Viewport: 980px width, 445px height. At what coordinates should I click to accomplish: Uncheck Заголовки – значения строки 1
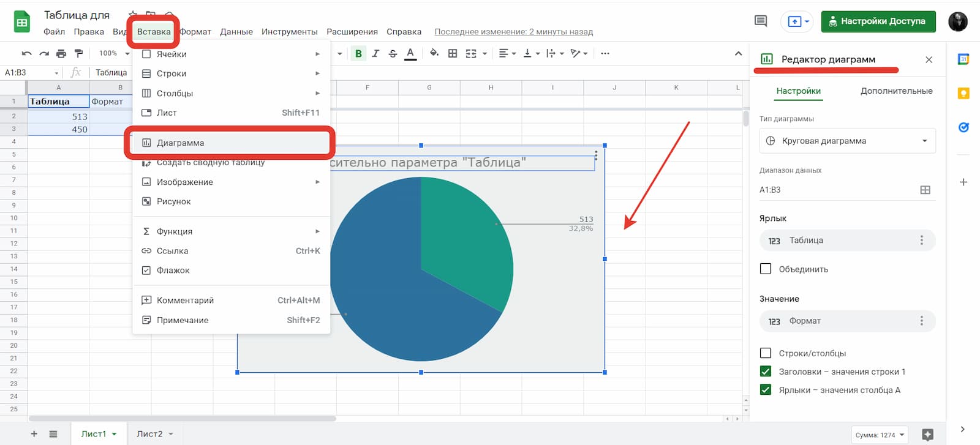766,372
